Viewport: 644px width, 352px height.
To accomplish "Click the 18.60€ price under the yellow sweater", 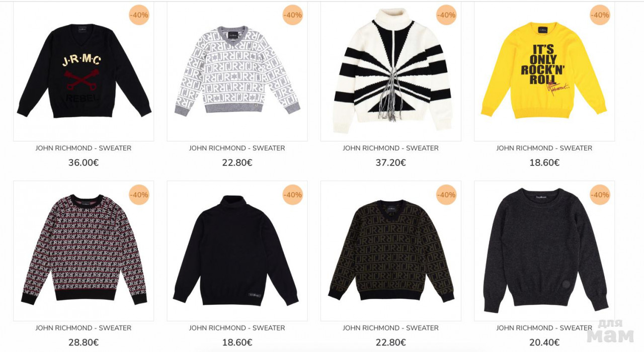I will point(544,163).
